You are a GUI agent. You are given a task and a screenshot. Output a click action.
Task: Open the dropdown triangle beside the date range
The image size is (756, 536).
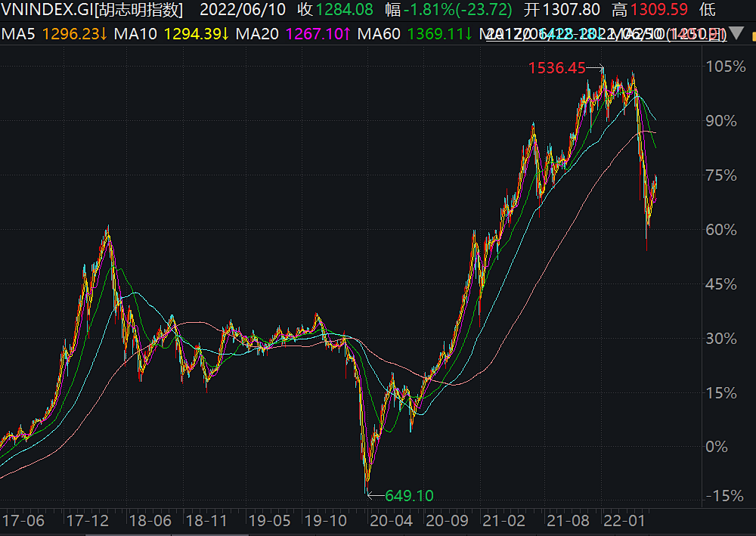(736, 34)
